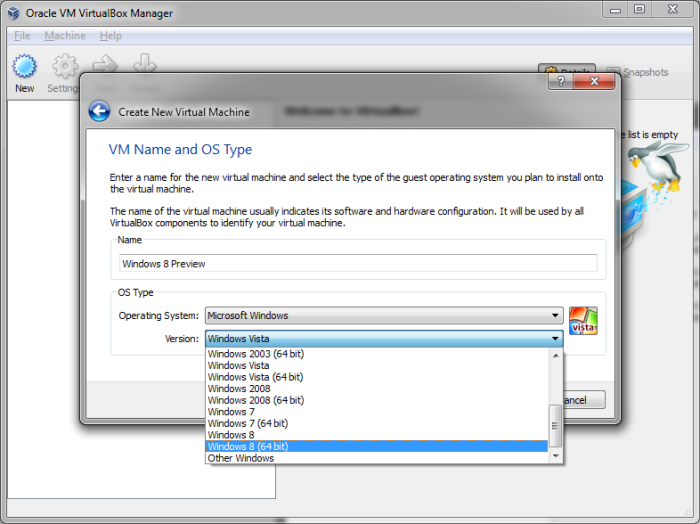Choose Windows 7 (64 bit) option
This screenshot has height=524, width=700.
click(377, 424)
